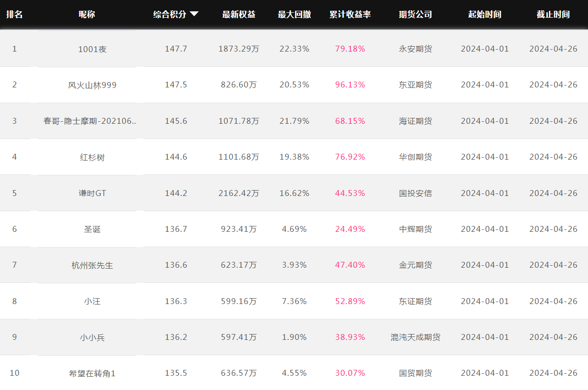588x390 pixels.
Task: Open trader 春哥-隐士摩期-202106.. nickname
Action: [90, 121]
